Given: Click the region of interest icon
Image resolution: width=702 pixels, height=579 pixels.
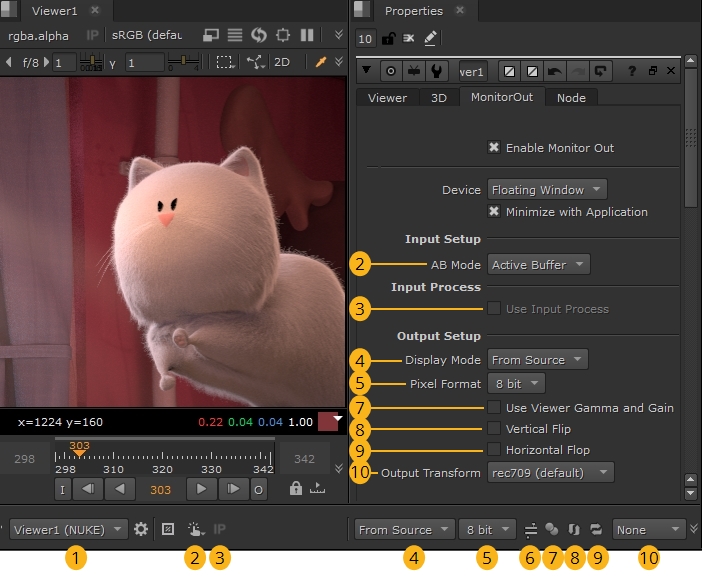Looking at the screenshot, I should 225,62.
